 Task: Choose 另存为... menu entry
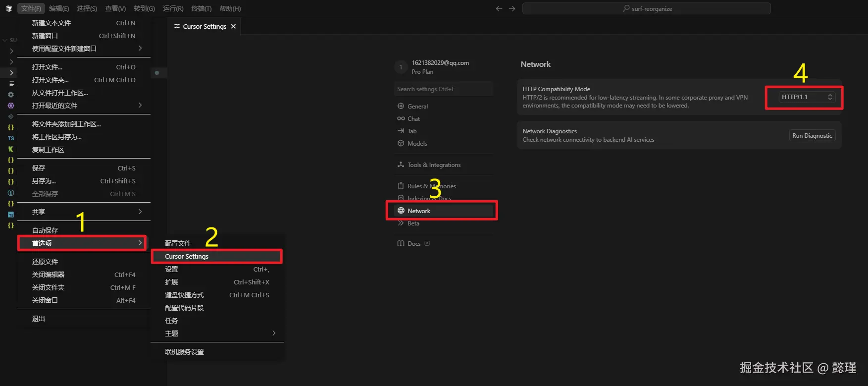(x=84, y=181)
